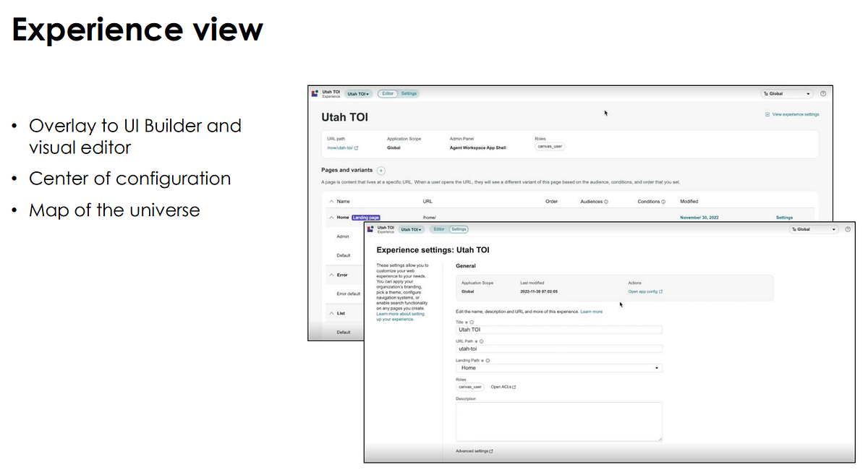Click the info icon beside URL Path
The height and width of the screenshot is (470, 868).
[x=480, y=341]
